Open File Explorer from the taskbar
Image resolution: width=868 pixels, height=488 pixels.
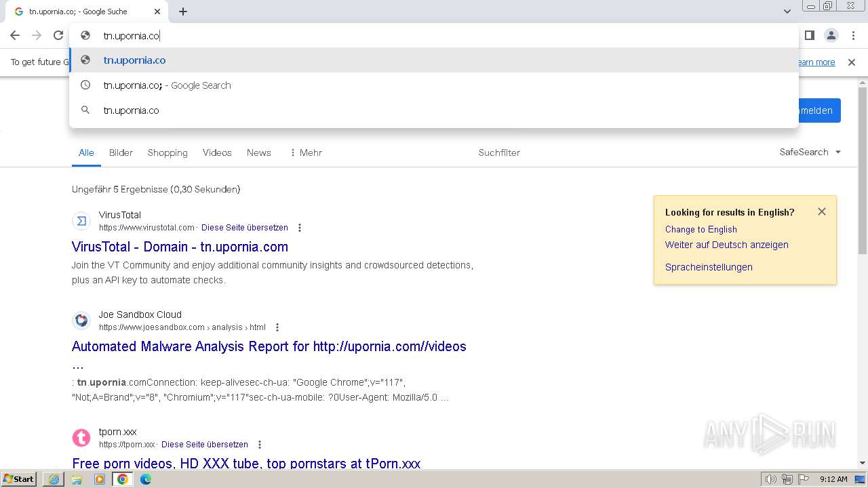[77, 479]
